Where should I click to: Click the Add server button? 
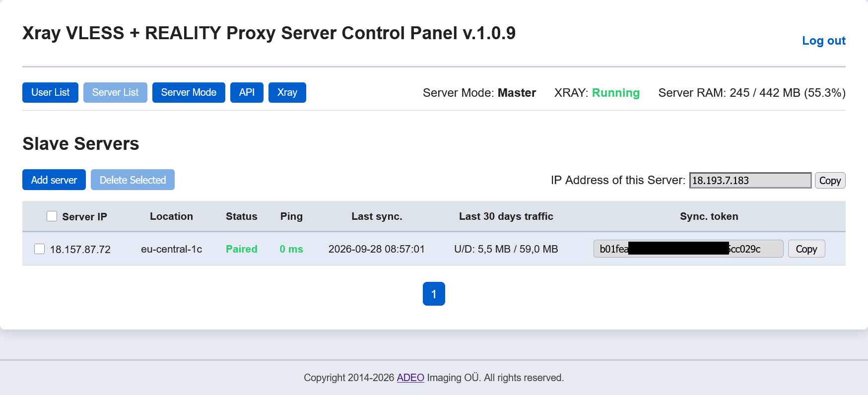pos(54,180)
